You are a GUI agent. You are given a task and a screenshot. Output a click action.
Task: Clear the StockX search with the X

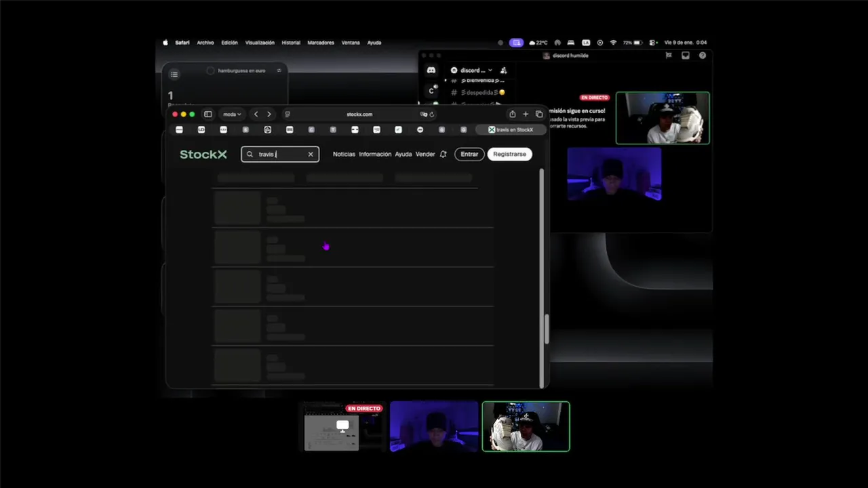[x=311, y=155]
